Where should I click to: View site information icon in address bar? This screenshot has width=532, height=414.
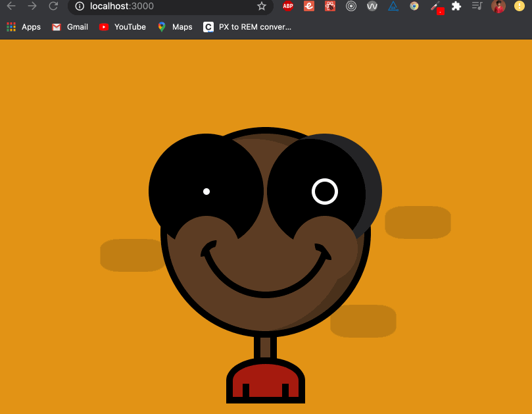click(x=80, y=6)
